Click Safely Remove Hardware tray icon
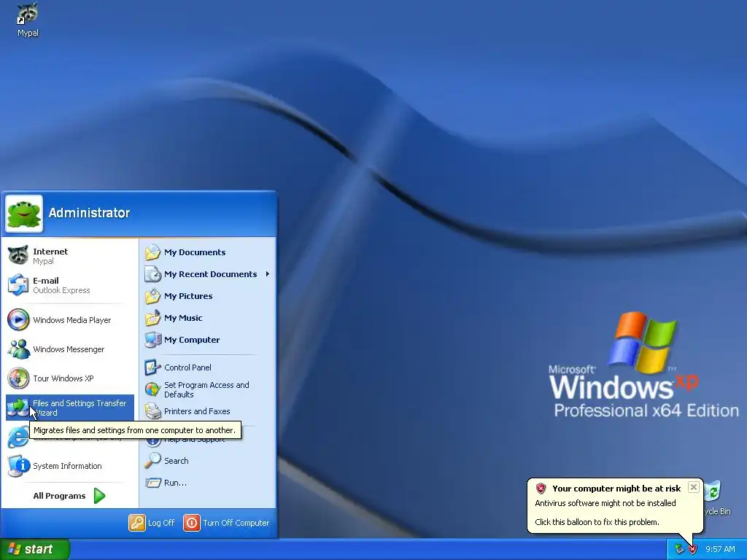Image resolution: width=747 pixels, height=560 pixels. (679, 549)
